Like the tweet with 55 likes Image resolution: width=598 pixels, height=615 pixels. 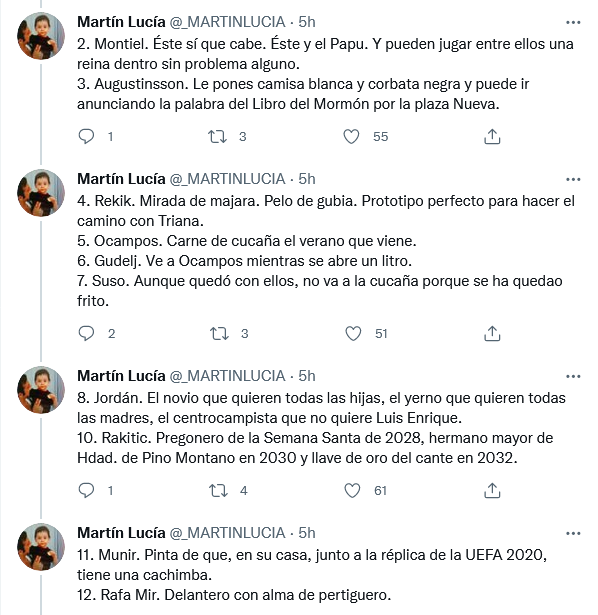351,136
